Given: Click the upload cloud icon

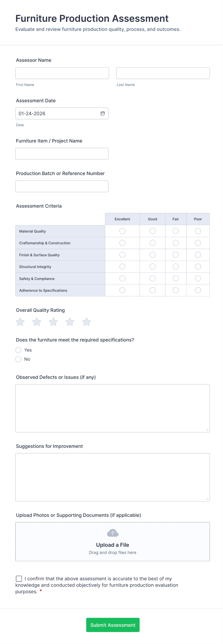Looking at the screenshot, I should 112,533.
